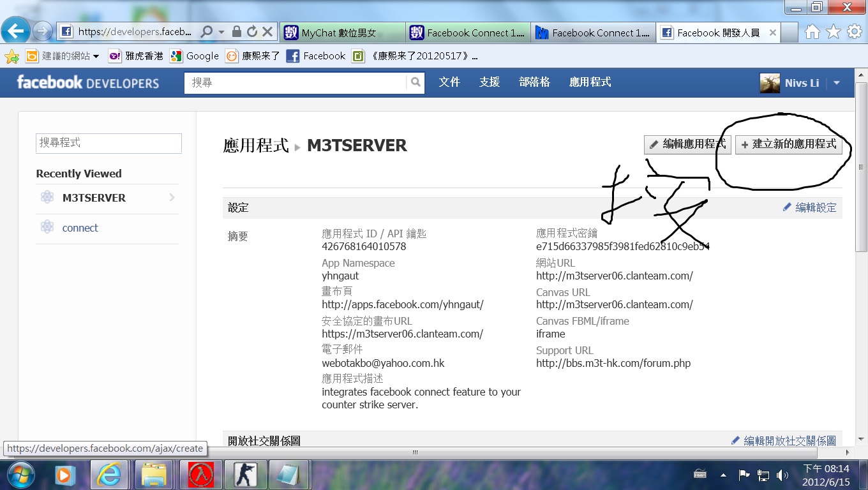Stop loading with the X icon in the address bar
Screen dimensions: 868x490
click(x=267, y=31)
